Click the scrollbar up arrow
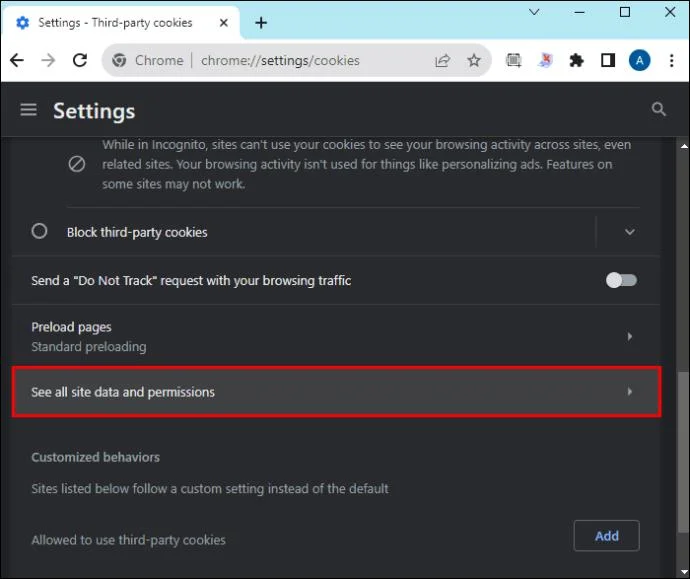The width and height of the screenshot is (690, 579). (683, 146)
